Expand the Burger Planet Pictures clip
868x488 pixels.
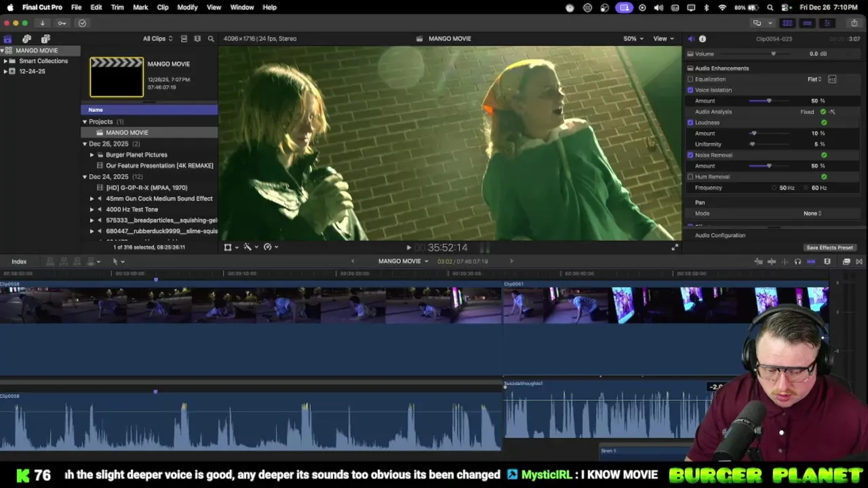point(92,155)
